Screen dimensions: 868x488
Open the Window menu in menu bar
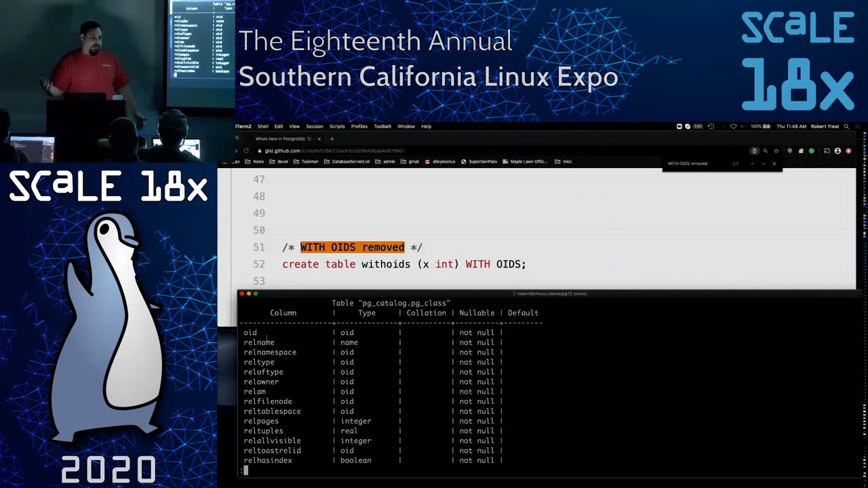click(x=406, y=126)
